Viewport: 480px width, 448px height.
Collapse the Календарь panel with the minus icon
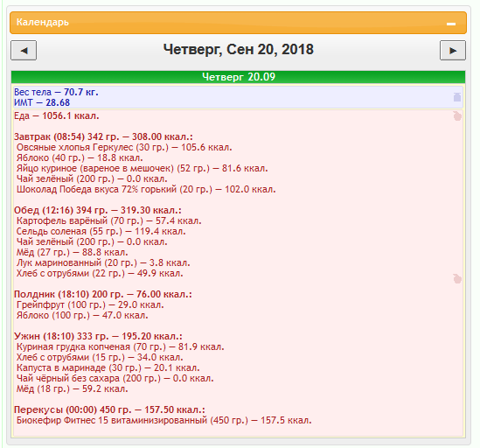451,24
